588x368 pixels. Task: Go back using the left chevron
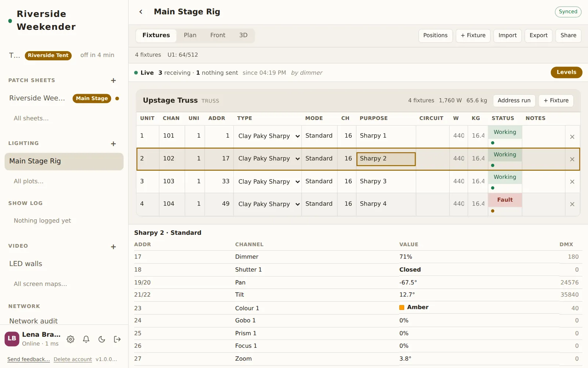[x=141, y=12]
